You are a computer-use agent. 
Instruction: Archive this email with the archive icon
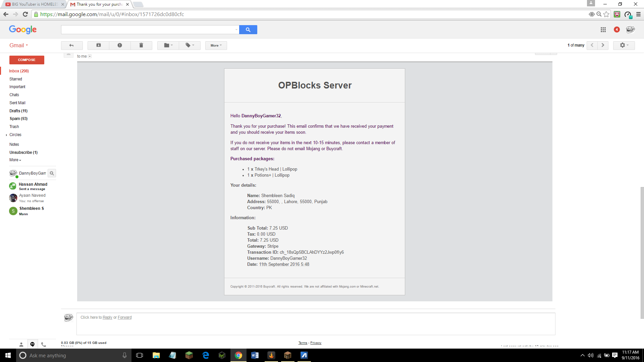point(98,45)
